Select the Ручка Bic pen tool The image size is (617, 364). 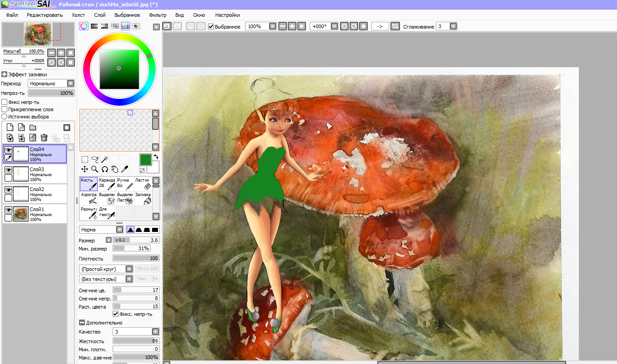tap(125, 183)
